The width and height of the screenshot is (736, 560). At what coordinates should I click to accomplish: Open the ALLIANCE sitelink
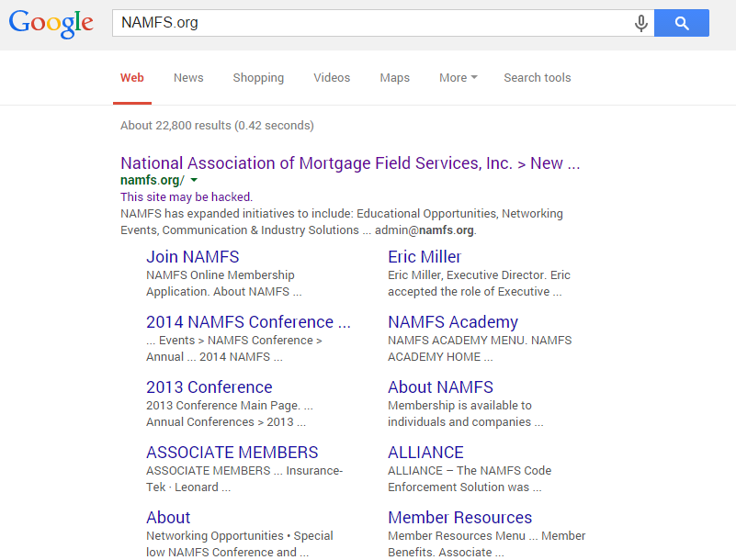click(425, 453)
